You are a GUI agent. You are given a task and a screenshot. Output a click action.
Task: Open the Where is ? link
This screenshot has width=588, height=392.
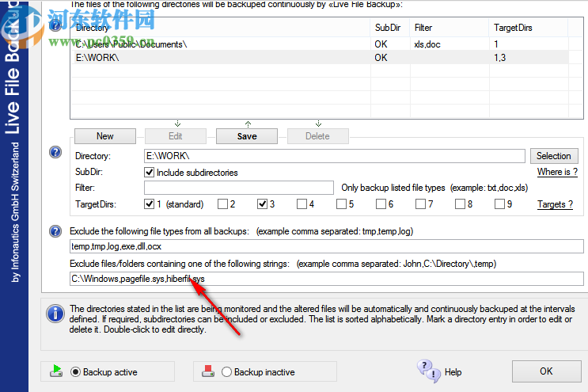tap(557, 172)
